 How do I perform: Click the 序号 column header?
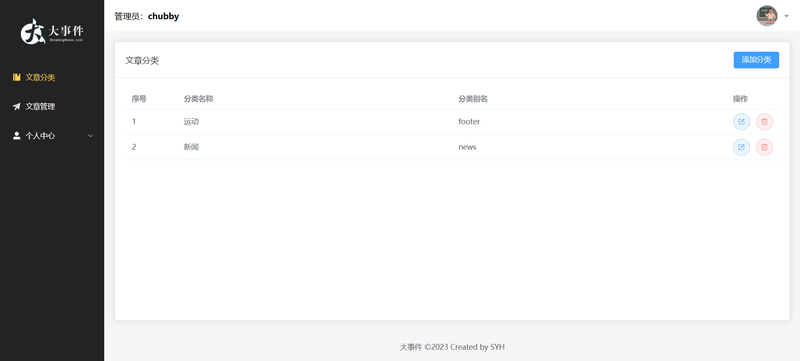(x=139, y=99)
